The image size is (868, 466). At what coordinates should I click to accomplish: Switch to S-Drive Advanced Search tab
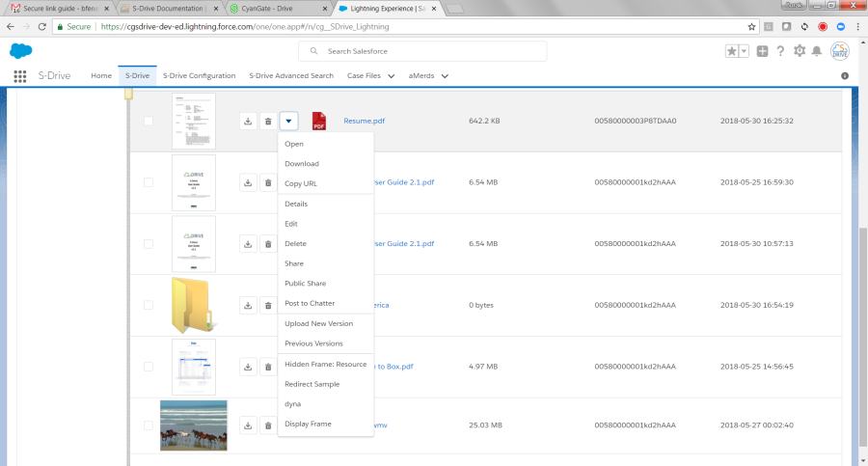pyautogui.click(x=291, y=75)
